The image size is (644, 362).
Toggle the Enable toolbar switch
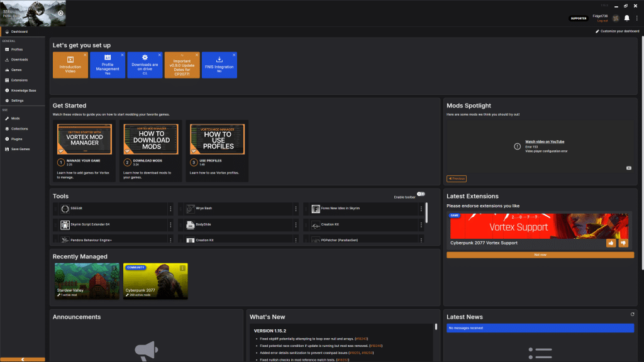pos(421,194)
